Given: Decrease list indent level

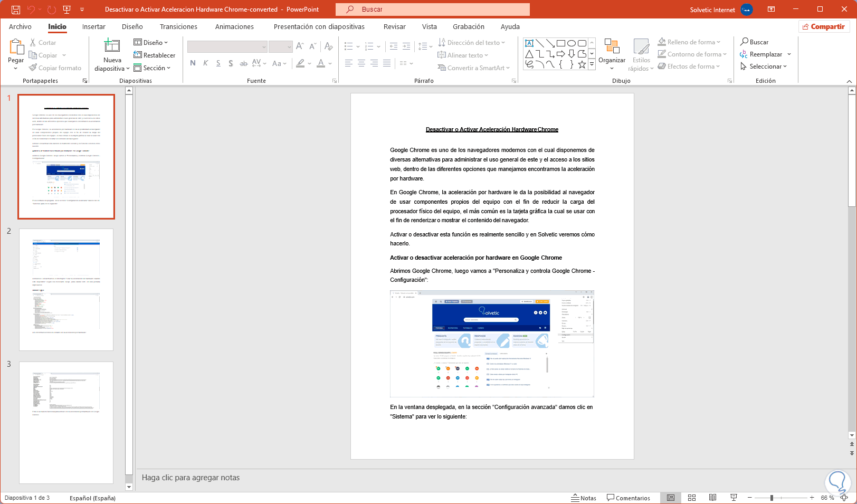Looking at the screenshot, I should click(394, 46).
